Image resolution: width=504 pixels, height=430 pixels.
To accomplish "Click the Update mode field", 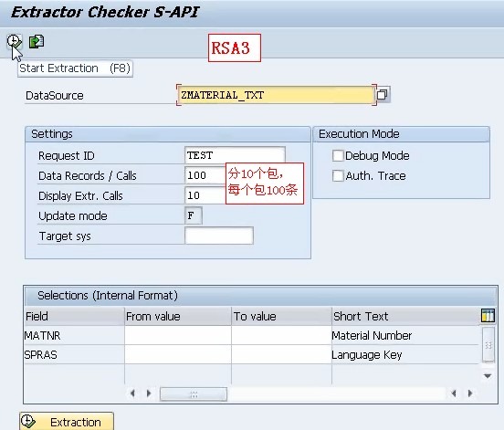I will click(194, 215).
